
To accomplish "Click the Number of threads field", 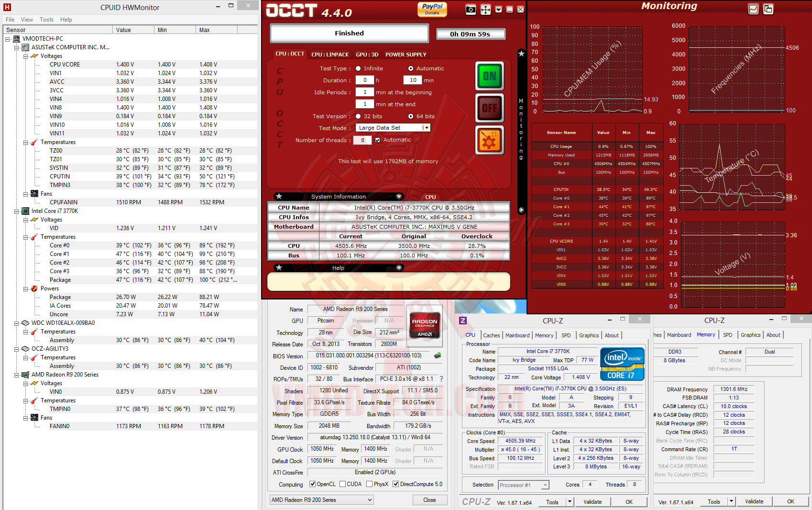I will tap(362, 140).
